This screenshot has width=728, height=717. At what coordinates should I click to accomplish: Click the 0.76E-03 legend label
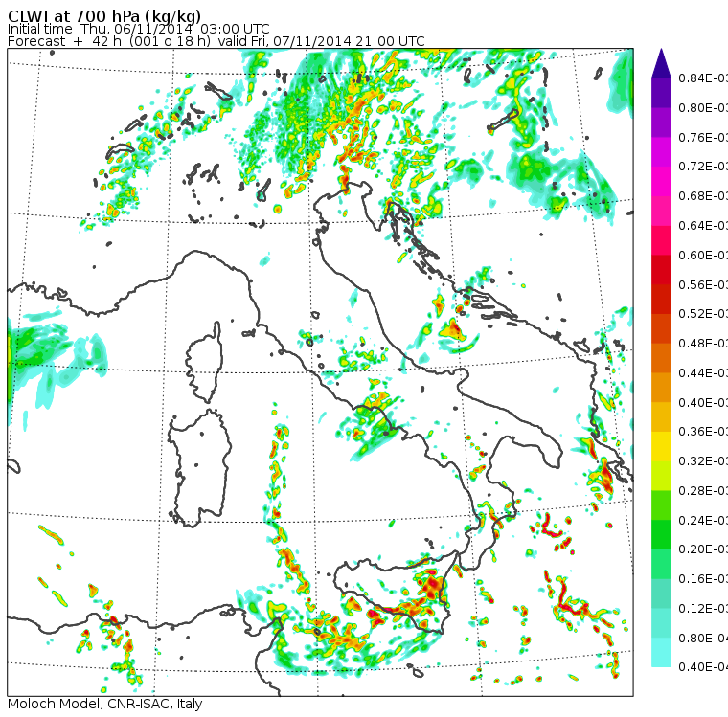703,137
